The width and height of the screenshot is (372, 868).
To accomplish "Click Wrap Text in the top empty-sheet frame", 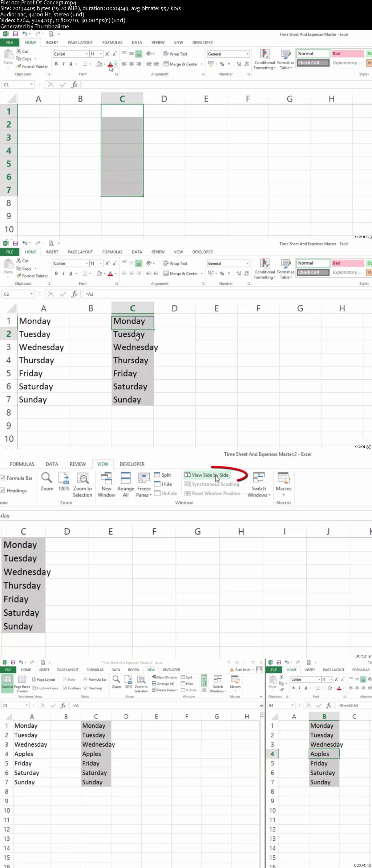I will click(x=175, y=54).
